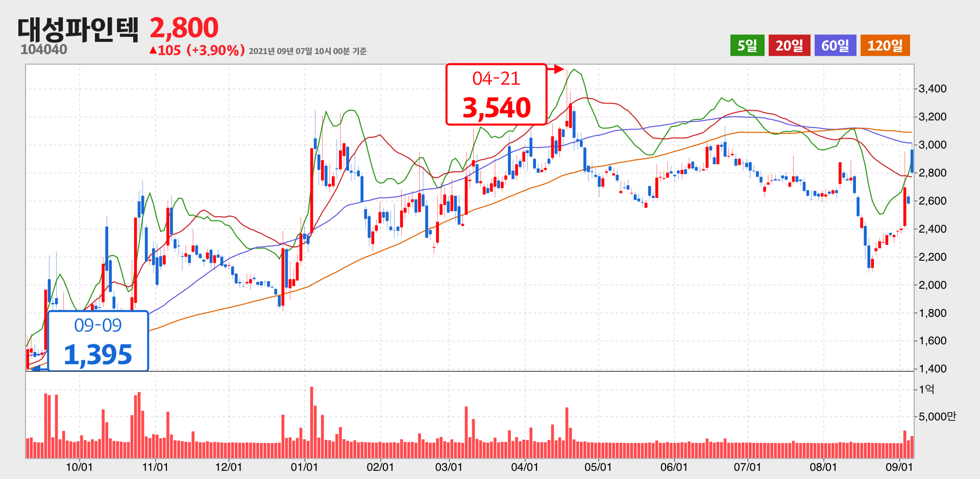980x479 pixels.
Task: Click the 대성파인텍 stock name title
Action: (78, 29)
